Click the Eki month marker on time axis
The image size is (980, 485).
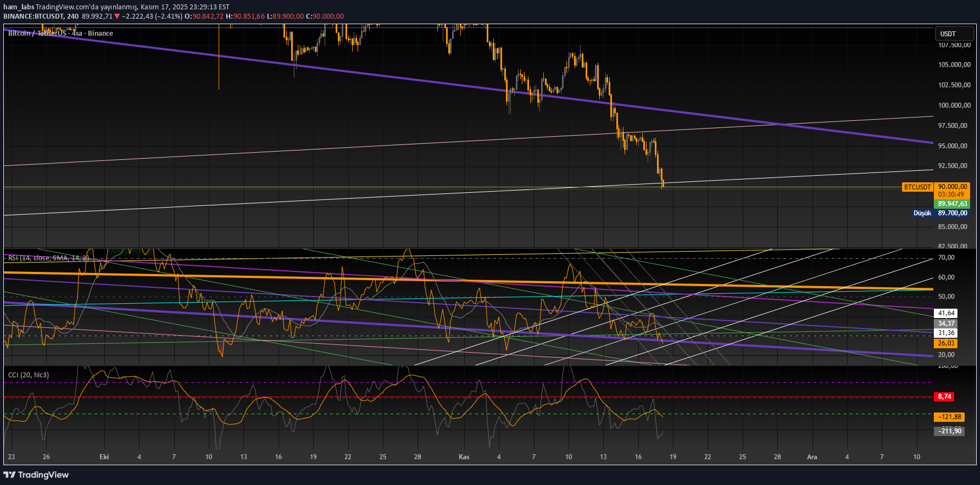click(104, 457)
